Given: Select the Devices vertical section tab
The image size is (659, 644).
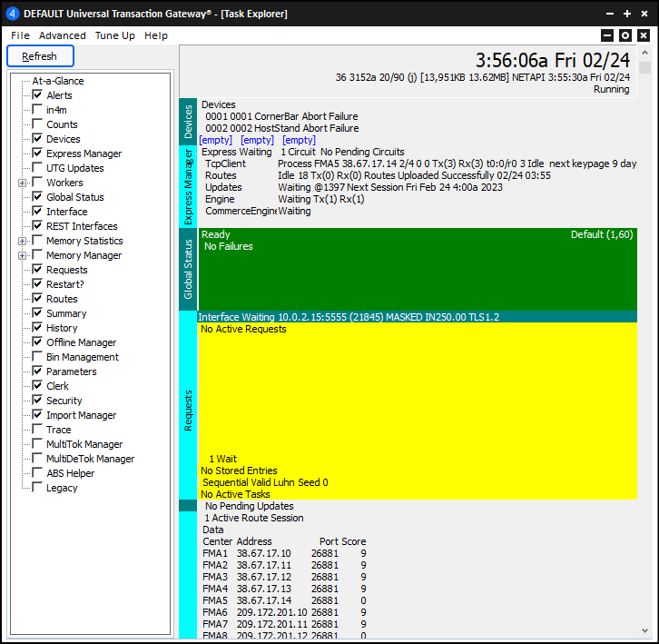Looking at the screenshot, I should [x=188, y=121].
